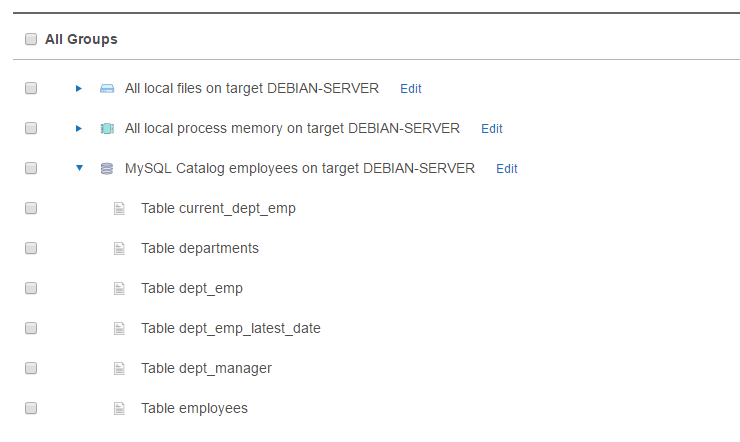Click the dept_manager table icon

point(120,369)
